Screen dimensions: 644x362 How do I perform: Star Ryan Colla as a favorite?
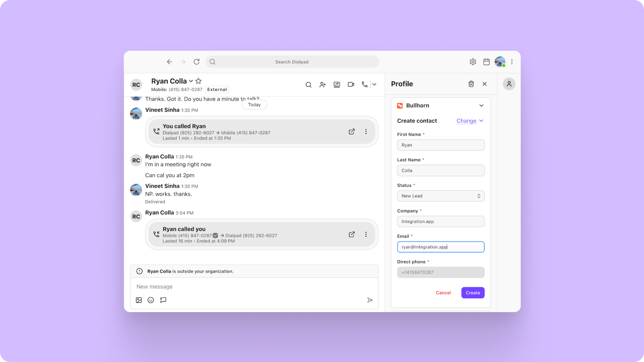198,80
